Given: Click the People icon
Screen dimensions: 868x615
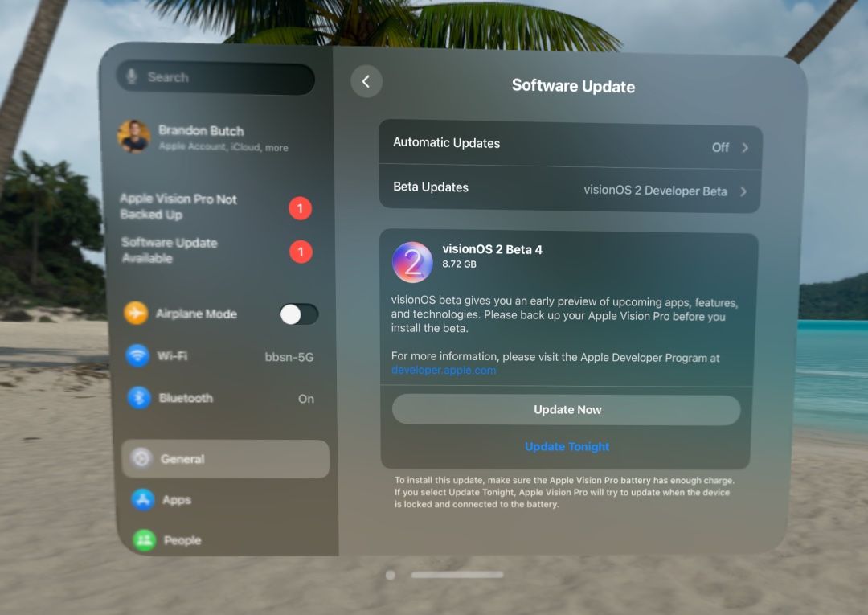Looking at the screenshot, I should pyautogui.click(x=145, y=539).
